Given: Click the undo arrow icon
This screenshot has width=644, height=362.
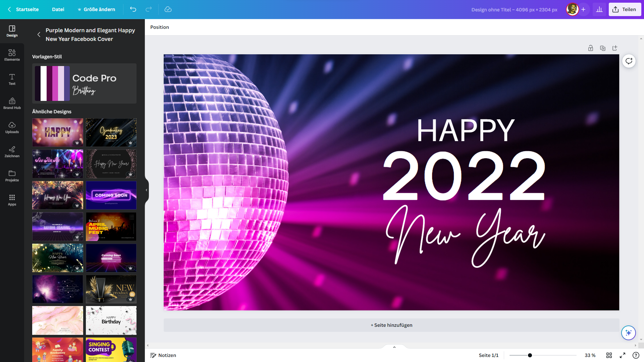Looking at the screenshot, I should 133,9.
